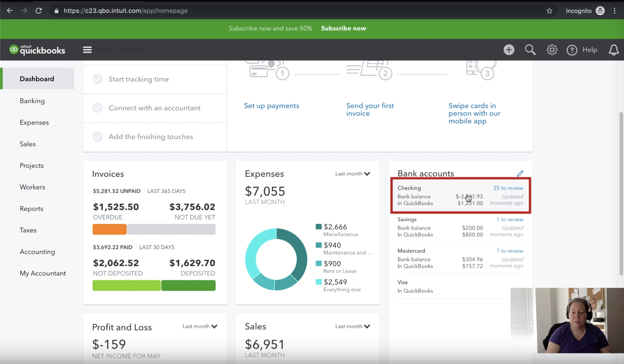The image size is (624, 364).
Task: Click the Send your first invoice link
Action: [370, 109]
